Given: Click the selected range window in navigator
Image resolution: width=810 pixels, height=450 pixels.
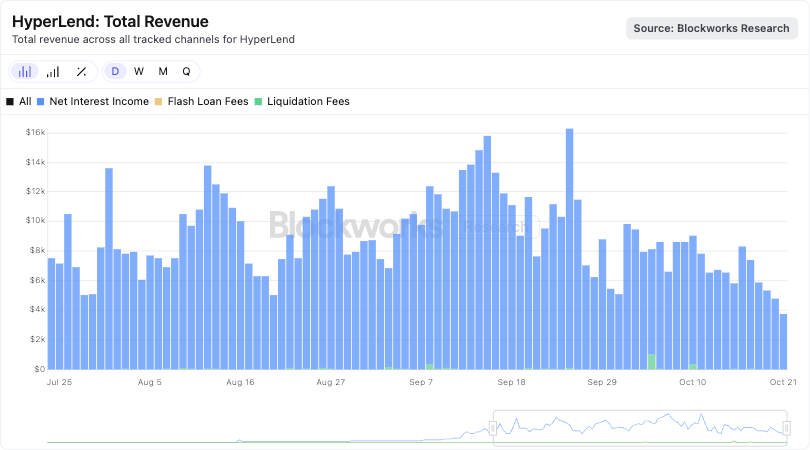Looking at the screenshot, I should pyautogui.click(x=640, y=428).
